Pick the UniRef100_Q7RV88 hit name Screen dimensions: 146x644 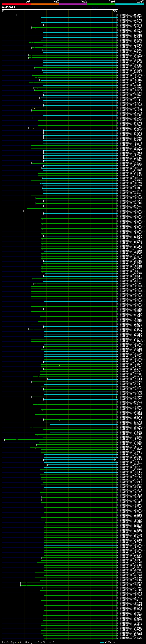(131, 85)
